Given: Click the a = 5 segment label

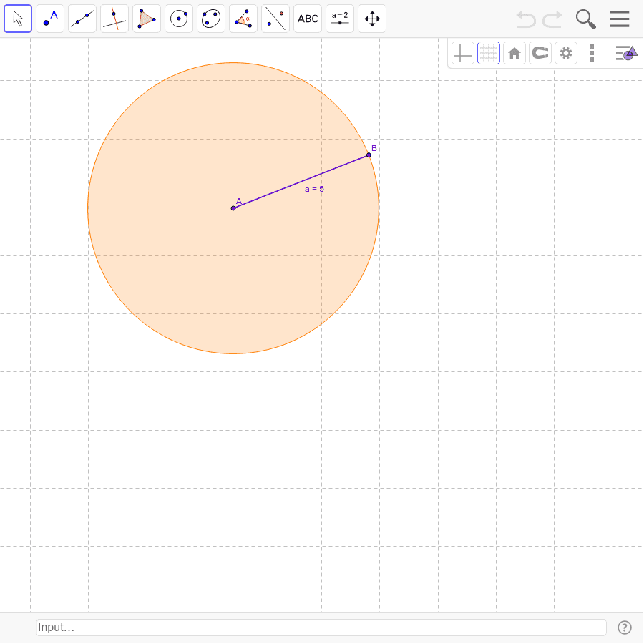Looking at the screenshot, I should pyautogui.click(x=314, y=189).
